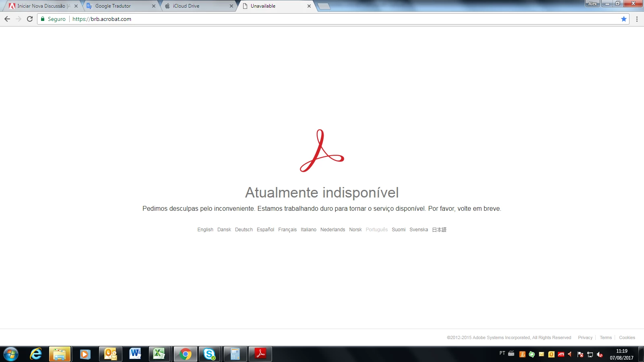Open Microsoft Excel from the taskbar

click(x=159, y=354)
